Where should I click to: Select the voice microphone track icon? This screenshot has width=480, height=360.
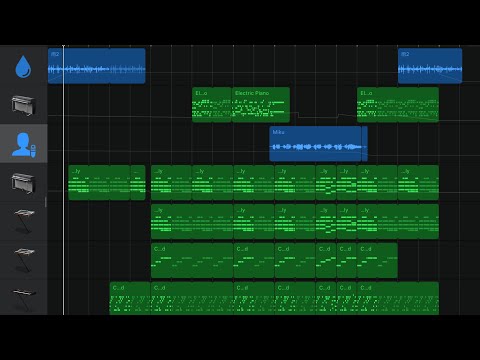pyautogui.click(x=24, y=144)
